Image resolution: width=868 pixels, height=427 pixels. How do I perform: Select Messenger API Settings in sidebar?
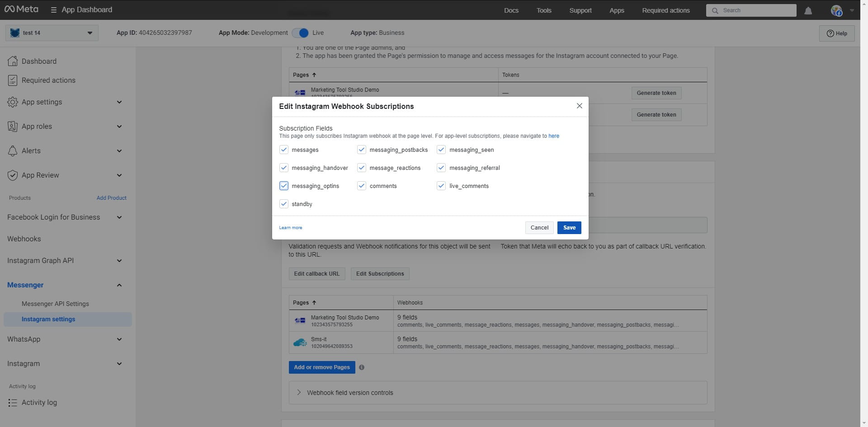click(55, 304)
